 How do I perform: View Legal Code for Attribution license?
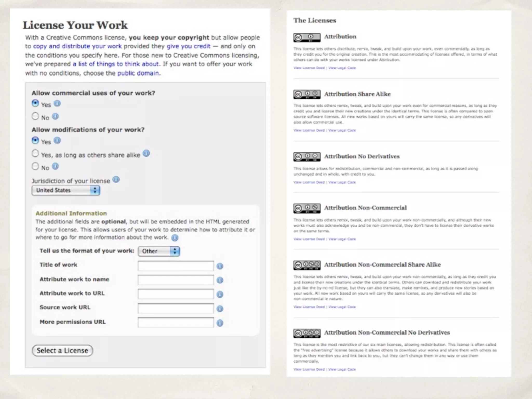coord(342,68)
